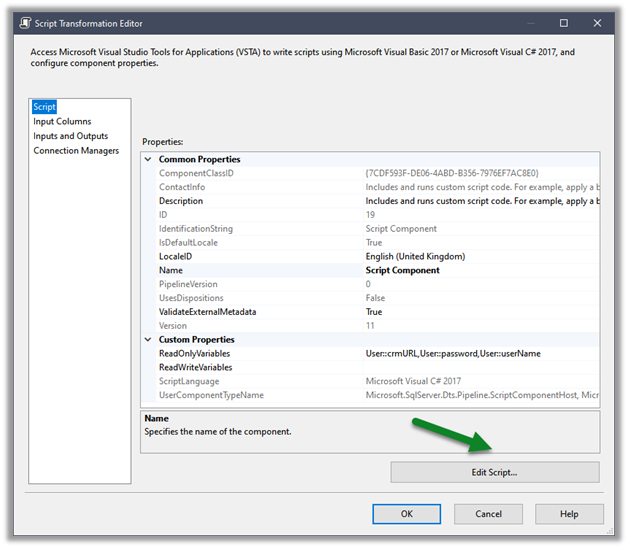Click the Edit Script... button
The height and width of the screenshot is (548, 628).
(x=494, y=472)
